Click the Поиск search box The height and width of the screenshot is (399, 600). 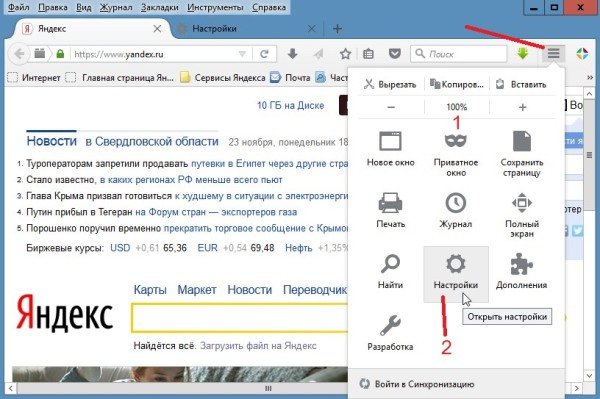tap(458, 54)
